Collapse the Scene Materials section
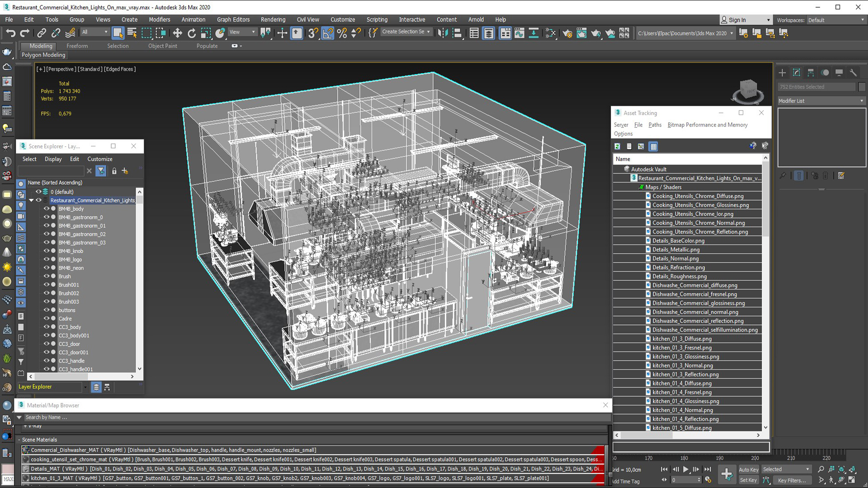 19,440
